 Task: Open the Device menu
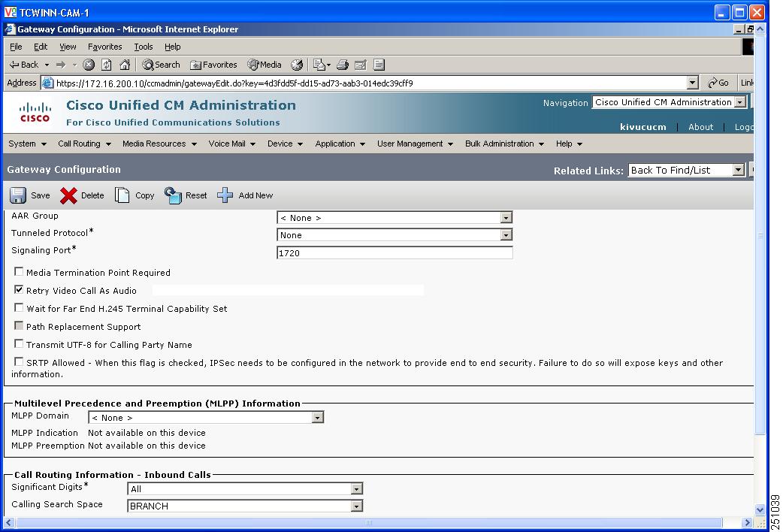[x=285, y=144]
